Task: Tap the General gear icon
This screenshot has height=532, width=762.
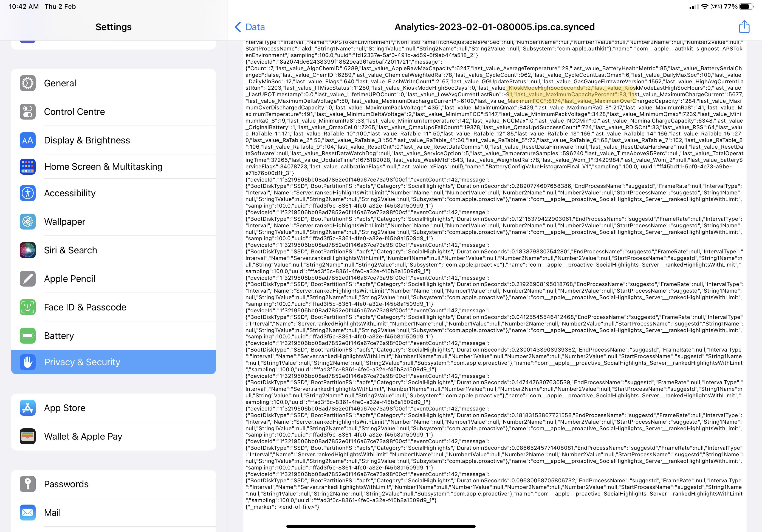Action: [x=27, y=83]
